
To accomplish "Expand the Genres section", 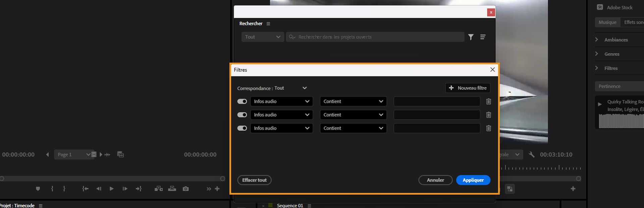I will (x=596, y=54).
